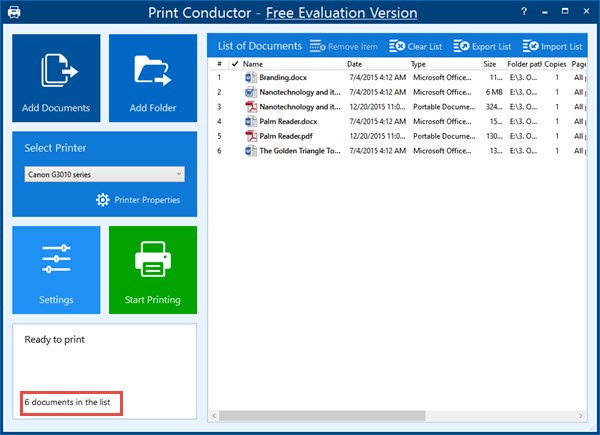Click row number 5 in the list
600x435 pixels.
coord(219,136)
